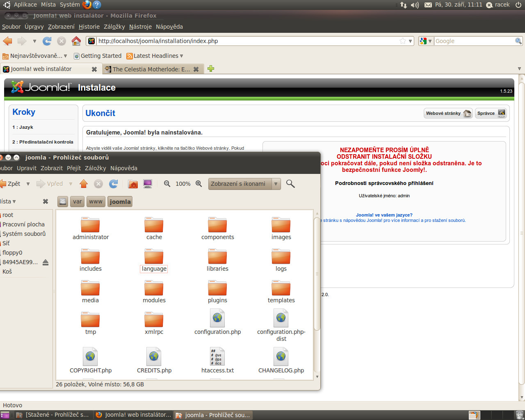Open Zpět history dropdown in file browser
Screen dimensions: 525x420
pyautogui.click(x=28, y=184)
